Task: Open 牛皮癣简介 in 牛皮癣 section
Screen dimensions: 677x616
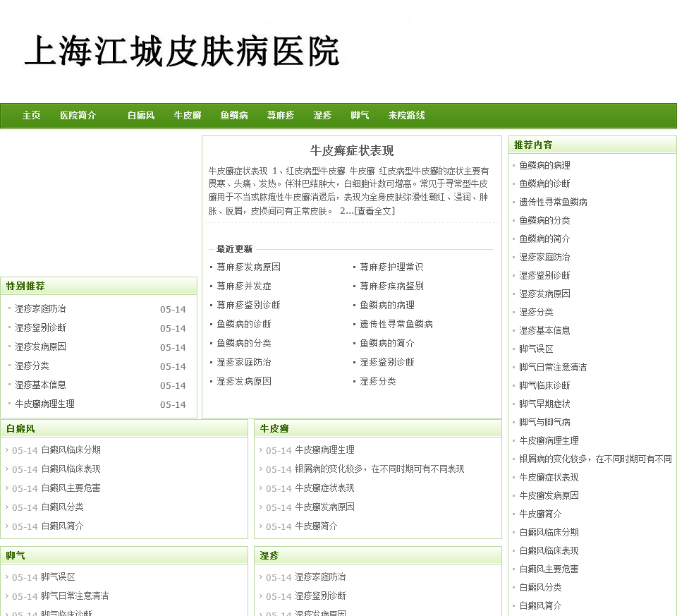Action: (x=316, y=526)
